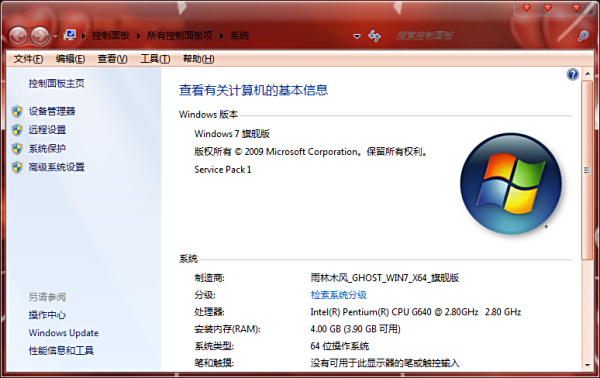Click shield icon next to 系统保护

pyautogui.click(x=17, y=148)
